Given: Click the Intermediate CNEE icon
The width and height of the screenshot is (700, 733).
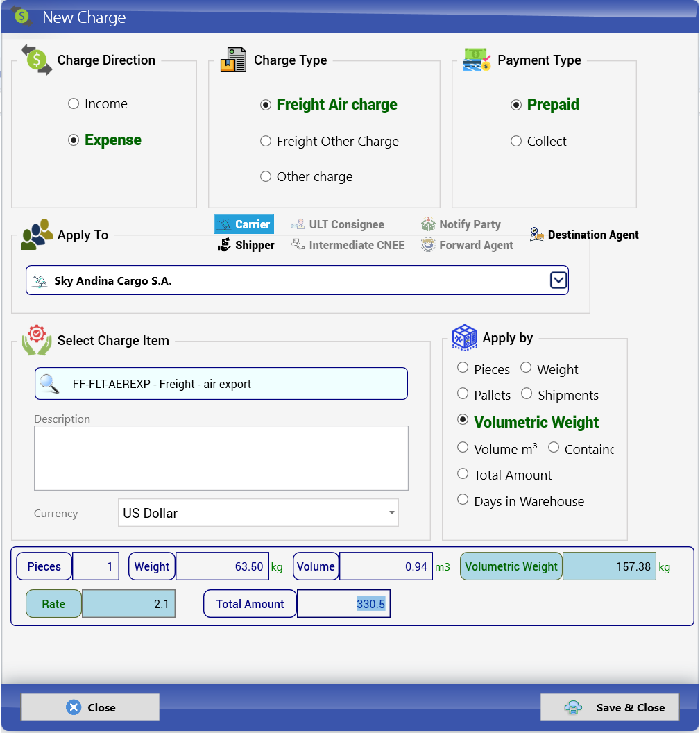Looking at the screenshot, I should (298, 244).
